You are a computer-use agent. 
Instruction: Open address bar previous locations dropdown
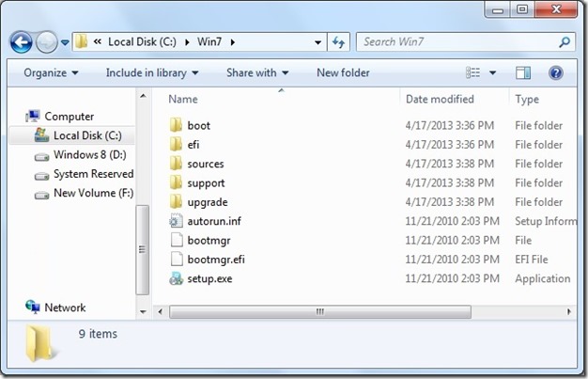[x=317, y=42]
